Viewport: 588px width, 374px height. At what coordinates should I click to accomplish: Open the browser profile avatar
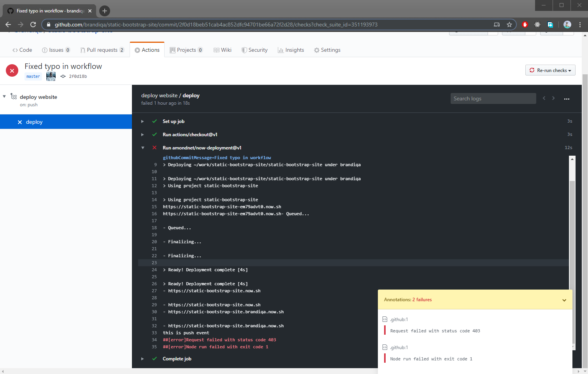pyautogui.click(x=567, y=25)
